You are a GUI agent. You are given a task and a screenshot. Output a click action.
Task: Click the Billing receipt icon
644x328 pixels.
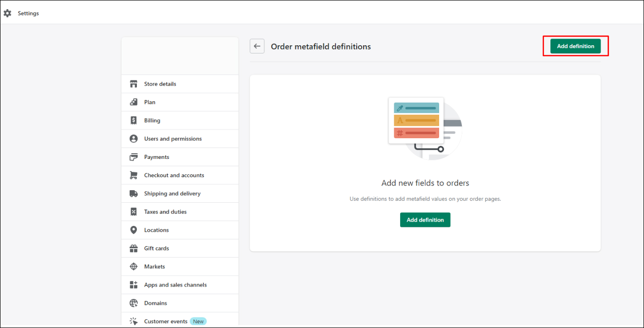pos(134,120)
